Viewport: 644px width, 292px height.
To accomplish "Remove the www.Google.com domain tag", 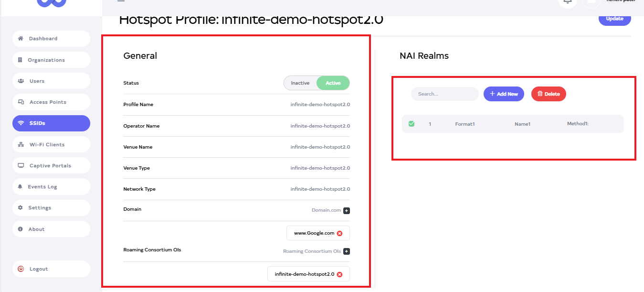I will (339, 233).
